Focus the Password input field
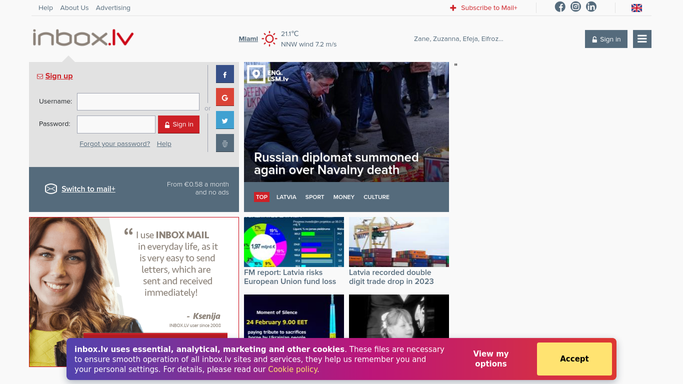 (116, 125)
